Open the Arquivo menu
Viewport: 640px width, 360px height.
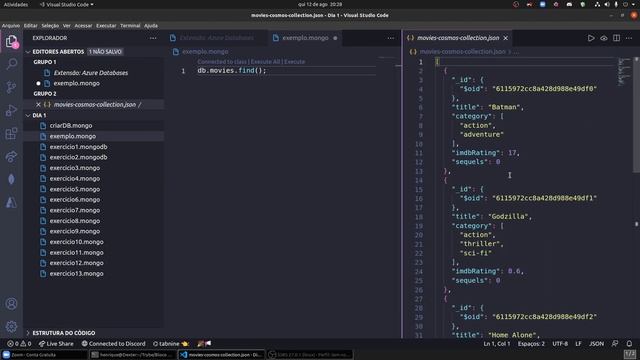click(x=11, y=26)
